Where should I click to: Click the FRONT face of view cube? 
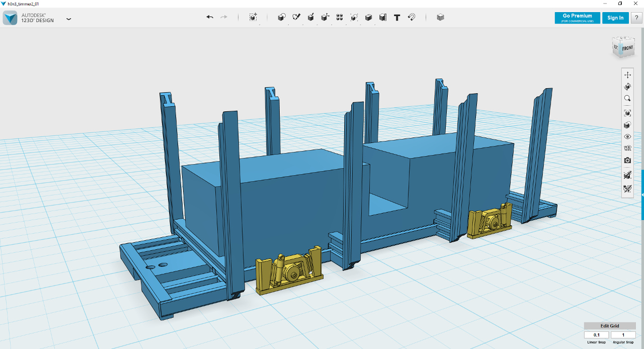tap(627, 48)
